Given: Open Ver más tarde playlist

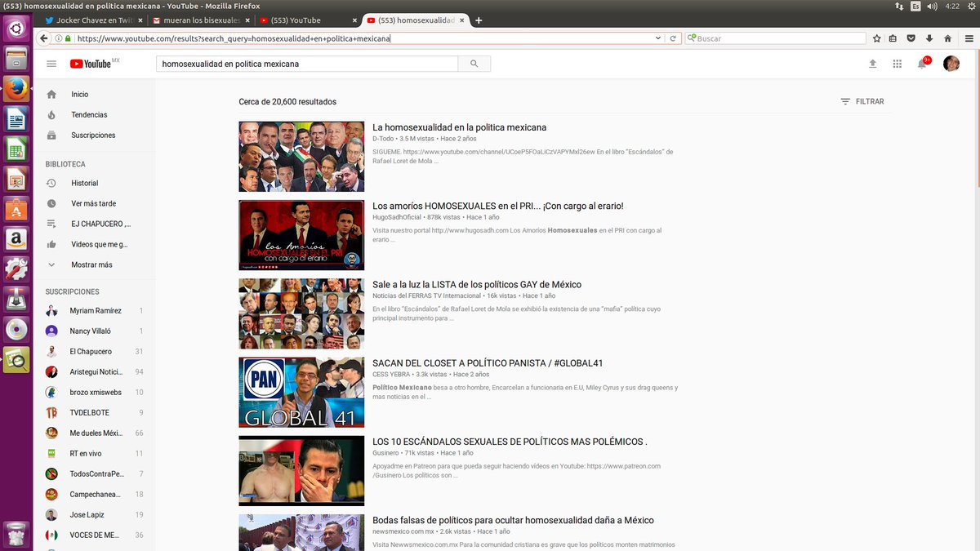Looking at the screenshot, I should [94, 204].
